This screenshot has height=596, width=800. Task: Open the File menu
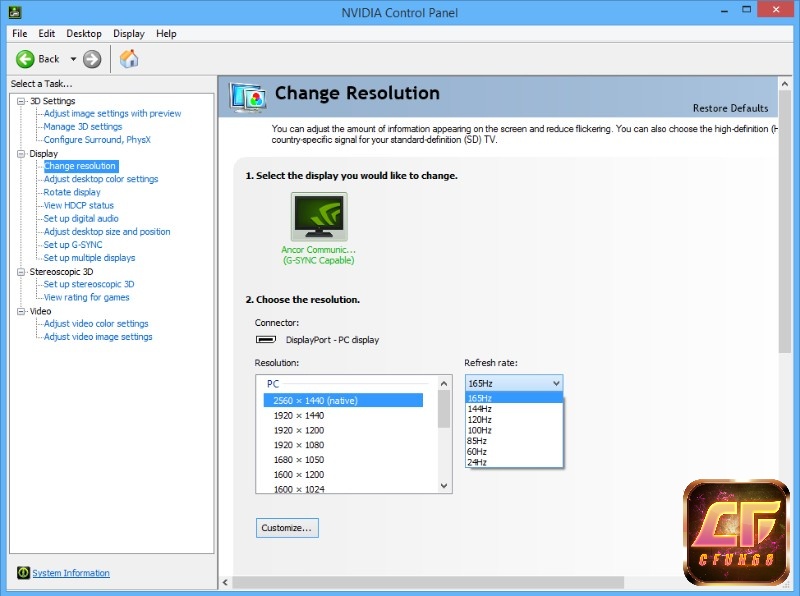tap(19, 34)
